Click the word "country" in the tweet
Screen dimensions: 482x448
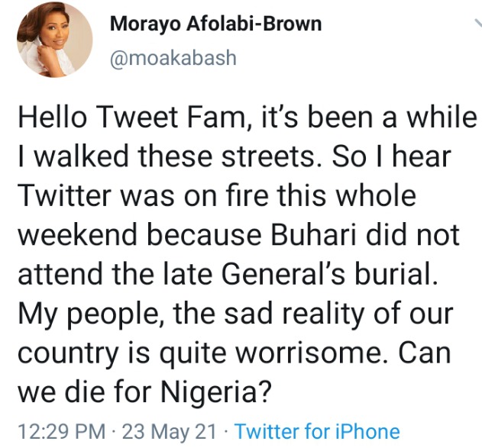[68, 353]
